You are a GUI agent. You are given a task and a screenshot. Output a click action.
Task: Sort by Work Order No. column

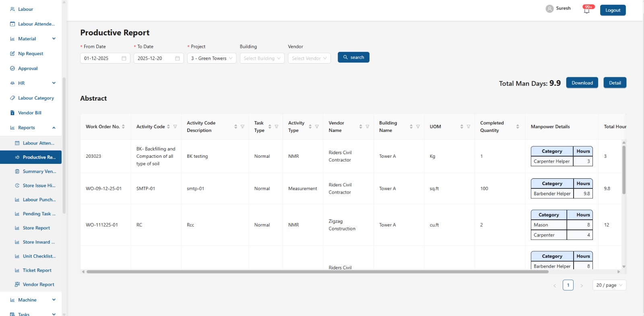point(123,126)
